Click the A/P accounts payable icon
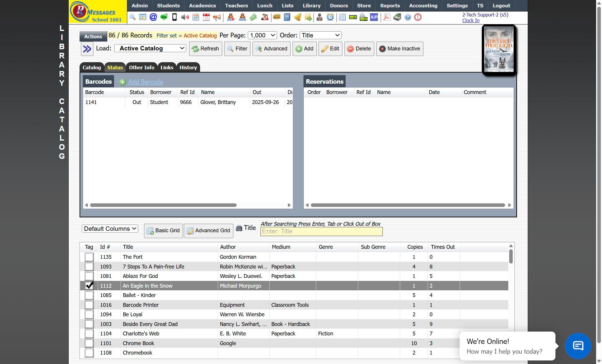The image size is (602, 364). click(x=374, y=17)
